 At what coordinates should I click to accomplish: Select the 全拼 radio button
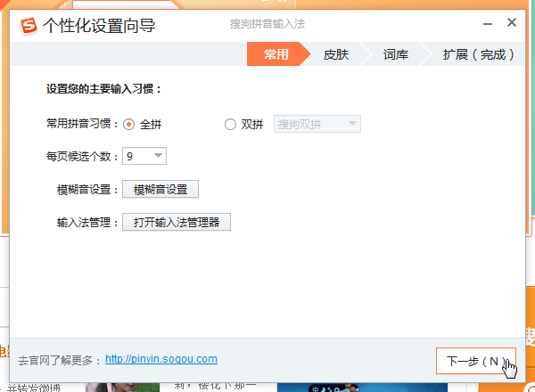[128, 125]
